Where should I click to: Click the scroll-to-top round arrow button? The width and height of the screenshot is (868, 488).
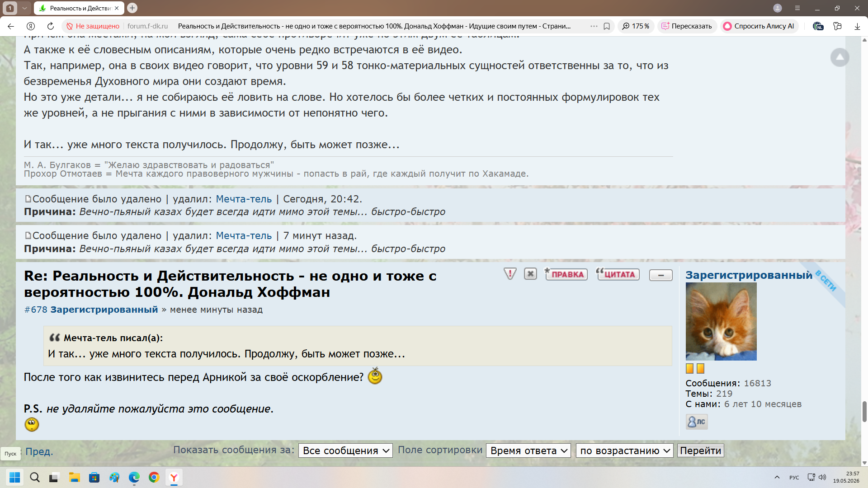[x=840, y=57]
